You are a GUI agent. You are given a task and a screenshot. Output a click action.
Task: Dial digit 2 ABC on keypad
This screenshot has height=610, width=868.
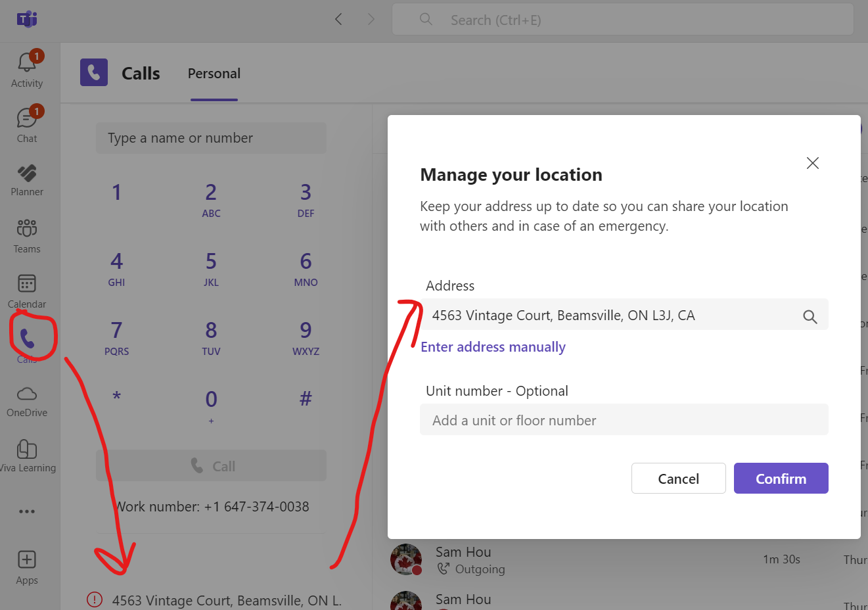click(211, 199)
